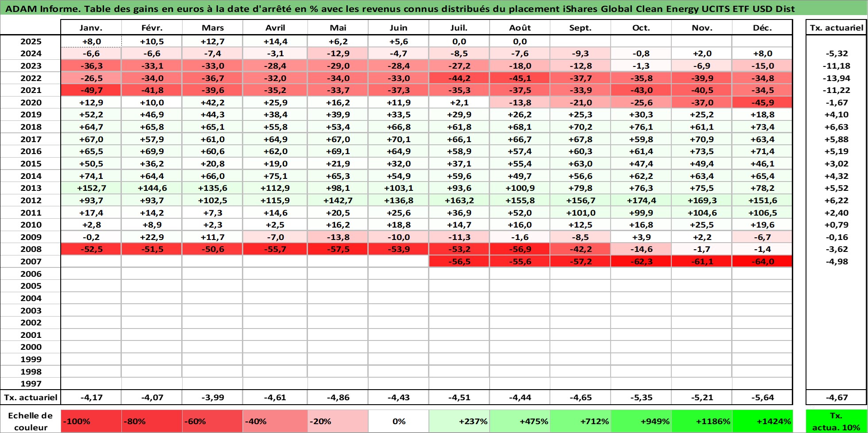This screenshot has height=433, width=868.
Task: Select the +73,5 cell in 2016
Action: click(702, 151)
